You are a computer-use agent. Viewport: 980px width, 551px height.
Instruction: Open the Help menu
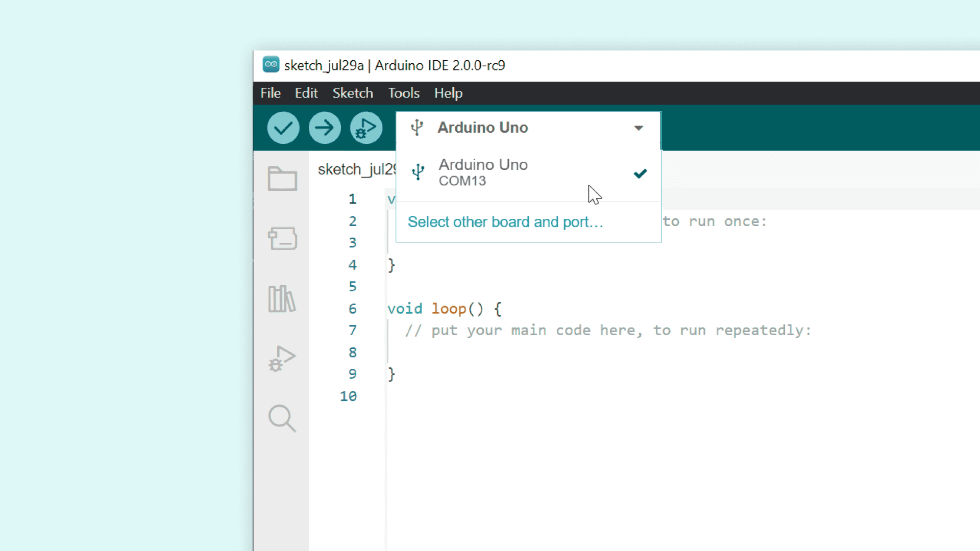pos(448,93)
